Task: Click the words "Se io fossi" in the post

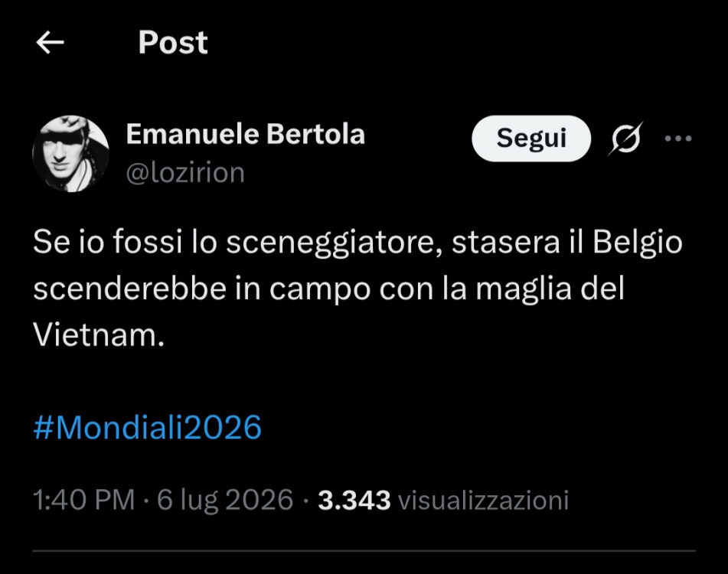Action: [108, 242]
